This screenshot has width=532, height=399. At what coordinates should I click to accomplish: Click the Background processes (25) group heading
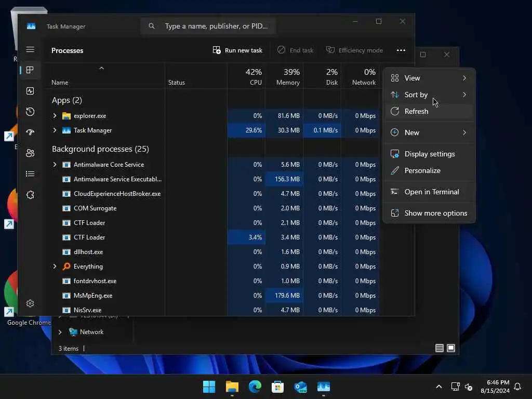[100, 149]
